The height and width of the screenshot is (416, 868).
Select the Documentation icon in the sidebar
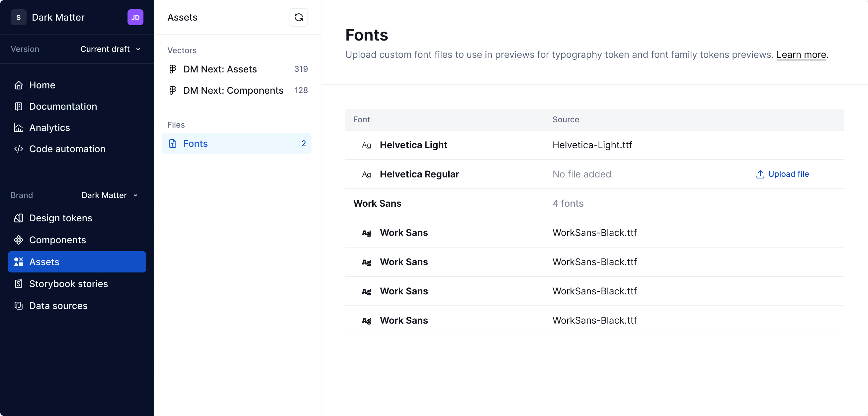click(x=19, y=106)
